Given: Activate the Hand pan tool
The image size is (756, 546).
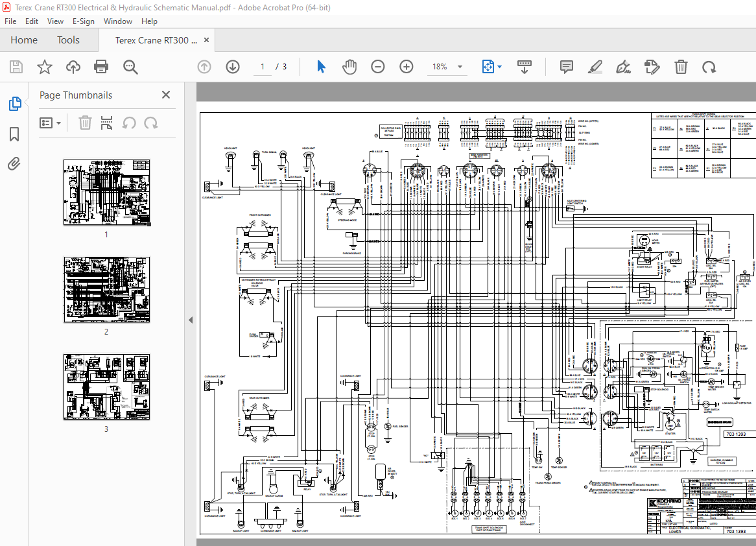Looking at the screenshot, I should [x=349, y=67].
